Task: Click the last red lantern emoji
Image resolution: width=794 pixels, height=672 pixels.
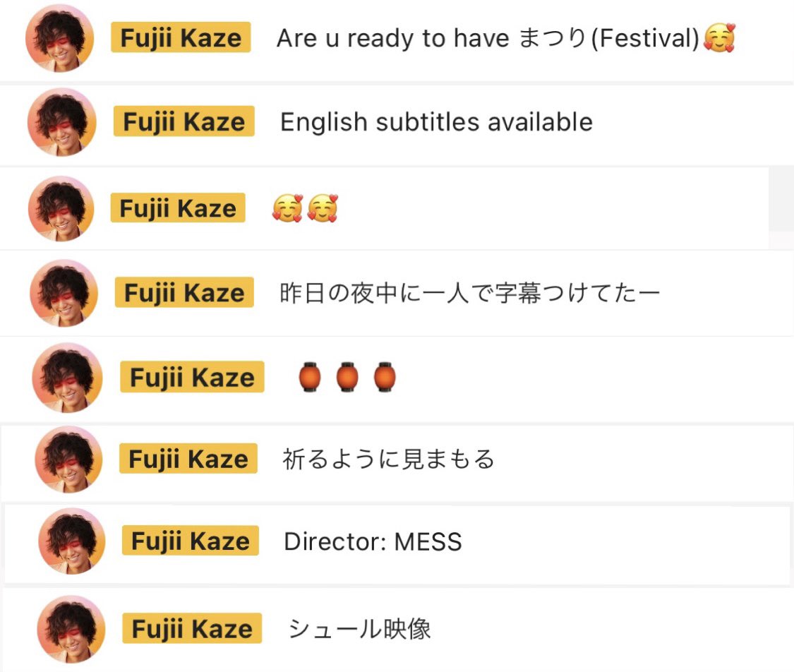Action: [x=384, y=378]
